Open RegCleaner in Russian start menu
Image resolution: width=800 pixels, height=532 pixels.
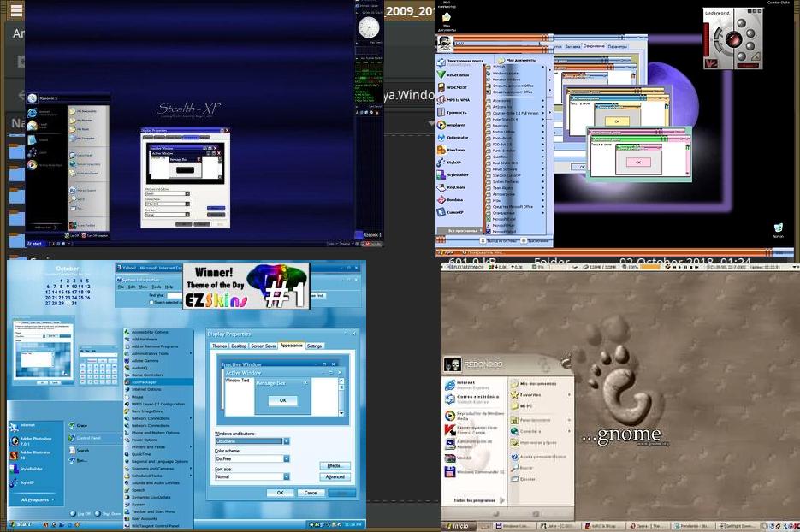click(452, 187)
